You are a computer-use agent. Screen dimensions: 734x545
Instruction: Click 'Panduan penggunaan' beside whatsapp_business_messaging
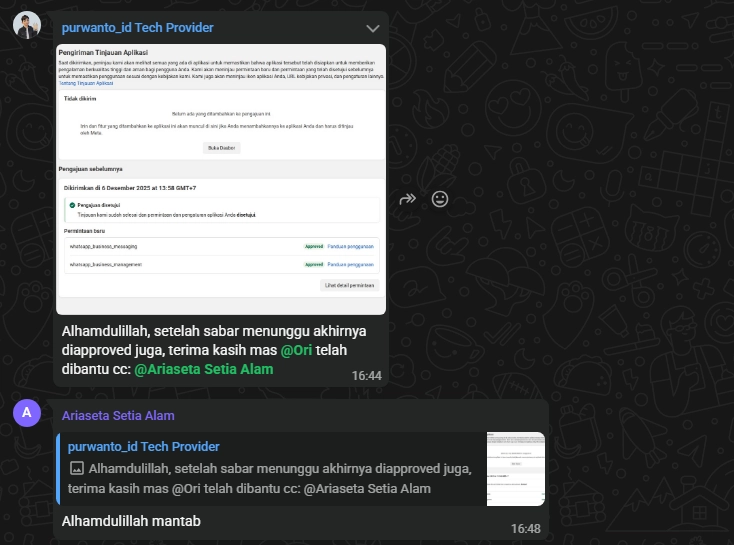tap(351, 246)
